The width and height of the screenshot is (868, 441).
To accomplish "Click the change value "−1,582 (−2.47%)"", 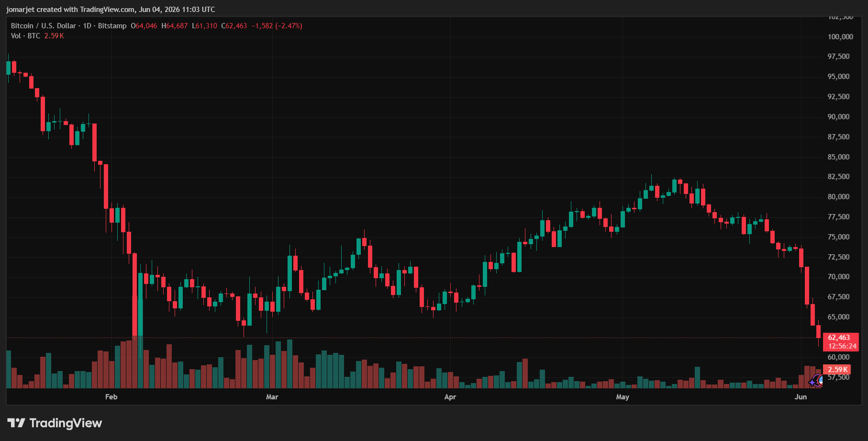I will point(277,26).
